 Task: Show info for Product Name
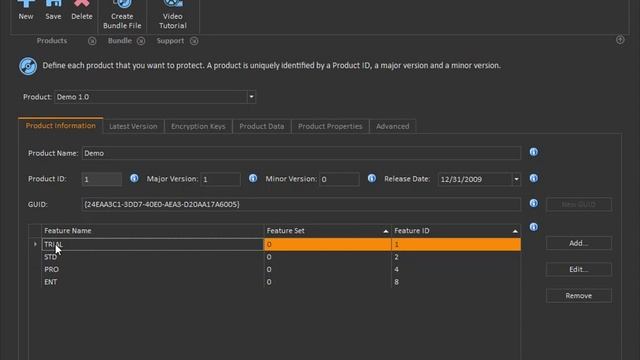[x=533, y=152]
